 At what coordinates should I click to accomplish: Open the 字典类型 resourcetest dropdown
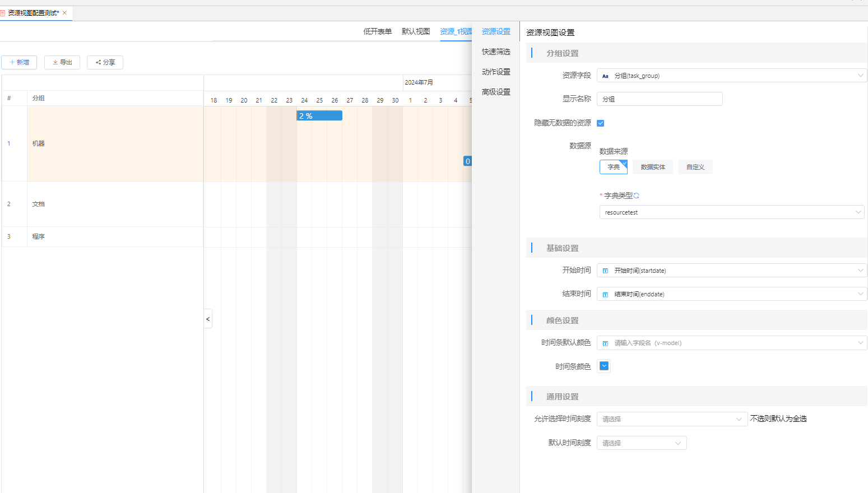click(x=731, y=212)
